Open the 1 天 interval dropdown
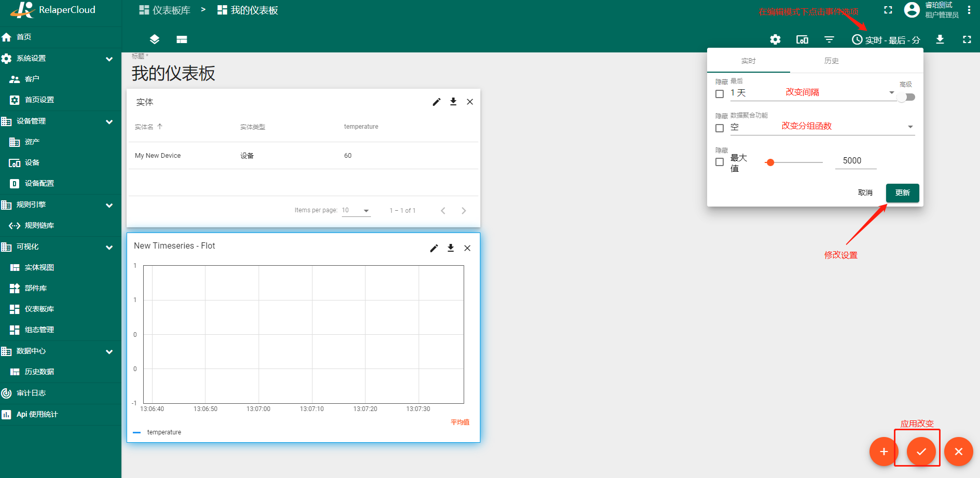 813,93
